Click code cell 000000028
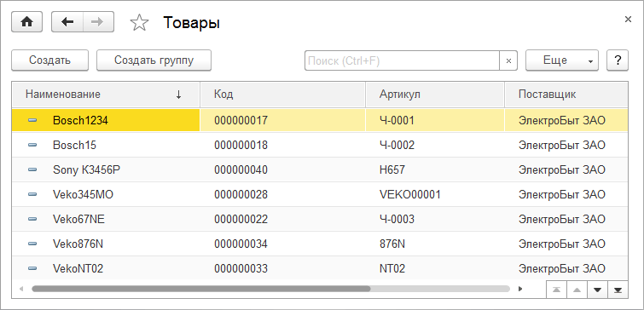The width and height of the screenshot is (644, 310). point(282,194)
